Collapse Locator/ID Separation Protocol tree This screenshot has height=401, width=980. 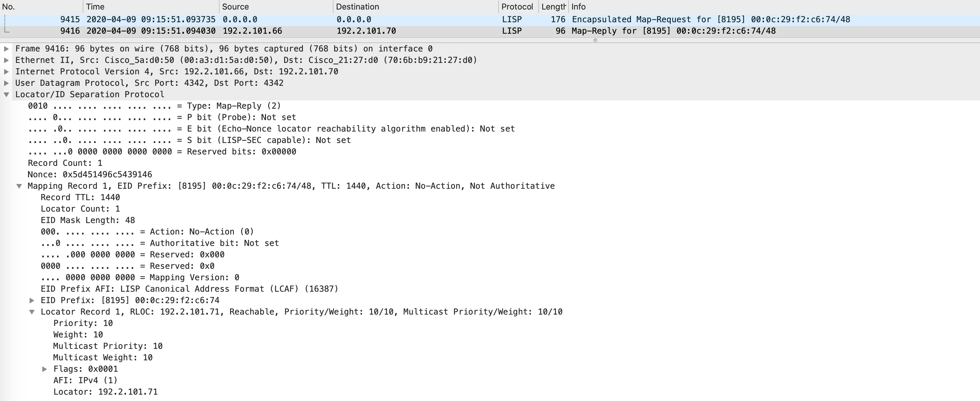[6, 94]
